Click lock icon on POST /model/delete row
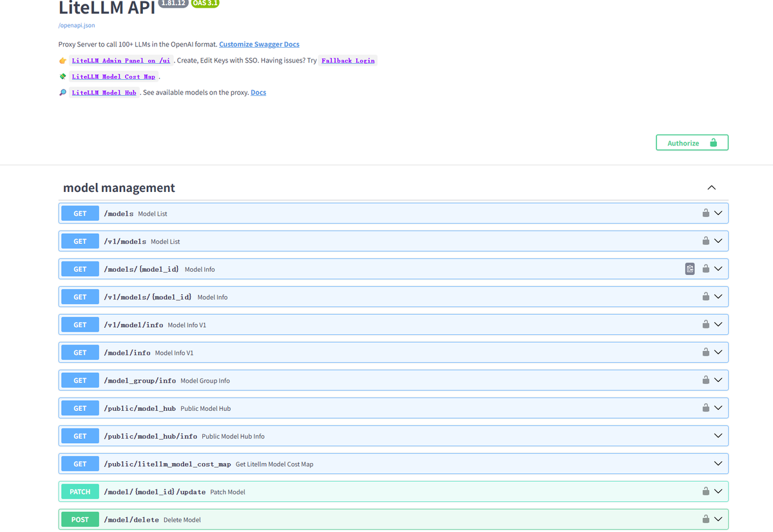773x532 pixels. click(x=706, y=519)
